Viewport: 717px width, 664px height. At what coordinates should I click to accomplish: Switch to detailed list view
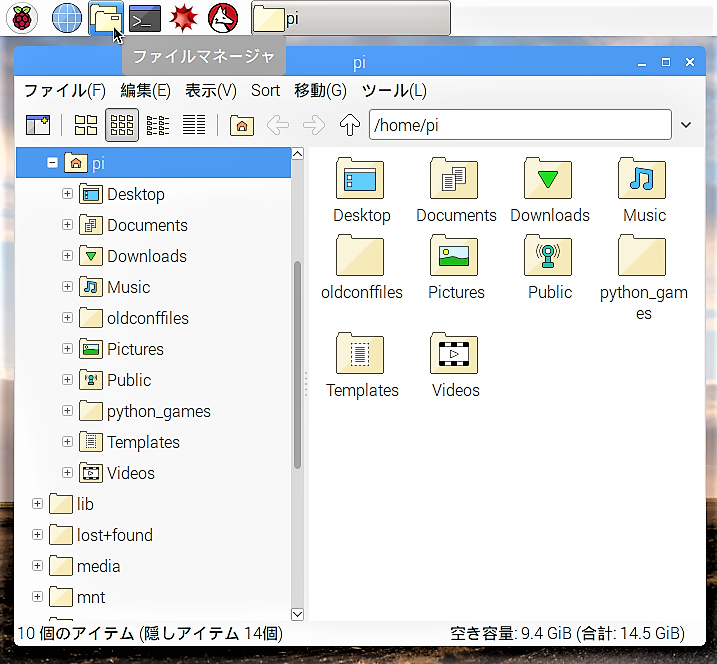pos(194,125)
